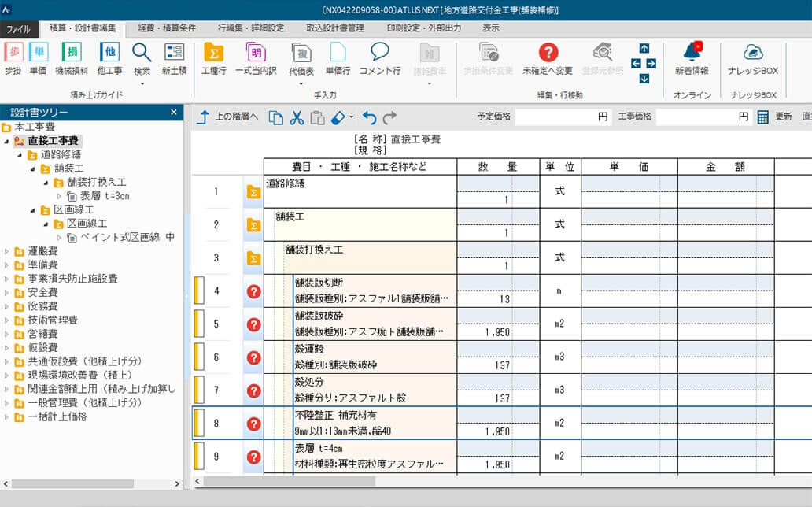The image size is (812, 507).
Task: Expand the 準備費 tree node
Action: pos(6,265)
